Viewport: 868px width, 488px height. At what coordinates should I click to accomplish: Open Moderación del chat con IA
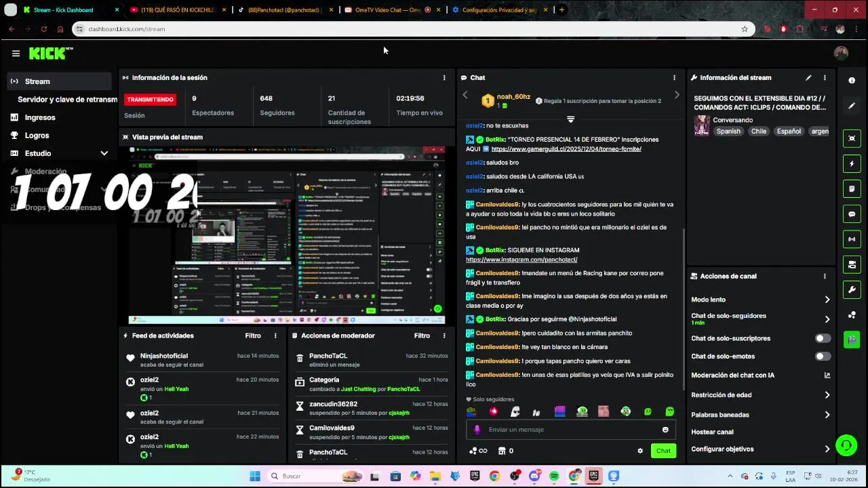(x=760, y=375)
